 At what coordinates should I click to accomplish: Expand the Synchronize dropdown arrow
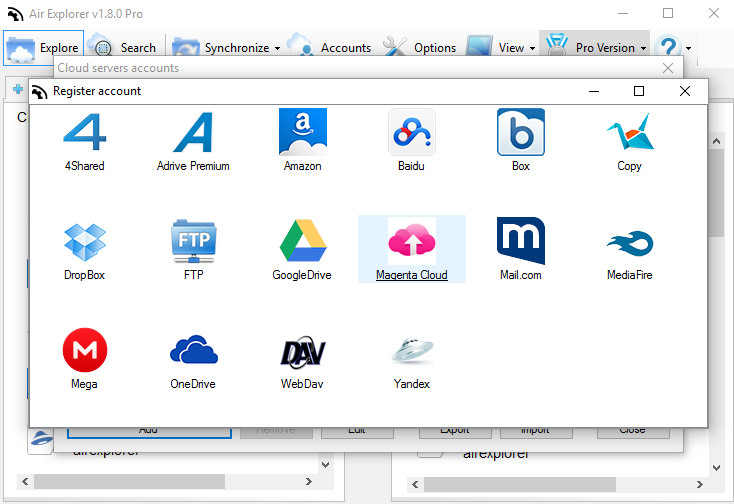(x=277, y=48)
